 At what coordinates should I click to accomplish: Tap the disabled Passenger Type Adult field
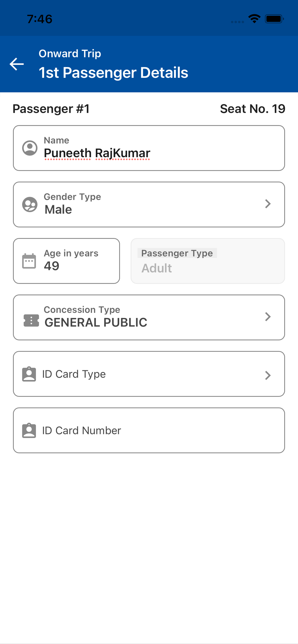tap(208, 261)
